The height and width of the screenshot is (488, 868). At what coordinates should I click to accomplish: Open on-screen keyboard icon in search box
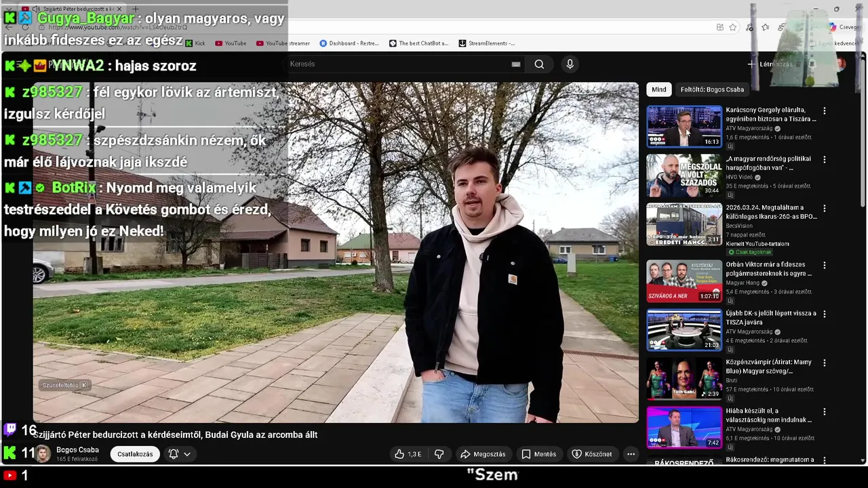coord(516,64)
